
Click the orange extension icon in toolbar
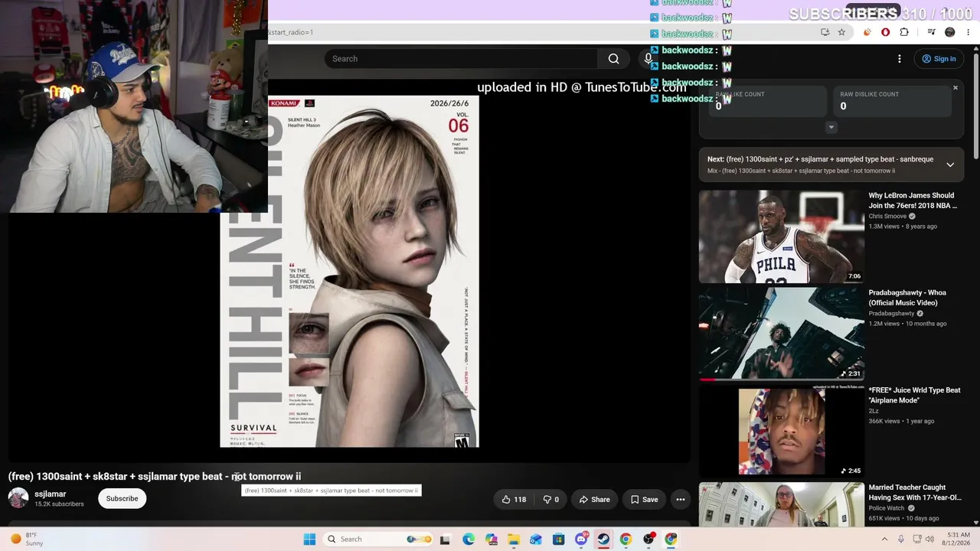[x=867, y=32]
